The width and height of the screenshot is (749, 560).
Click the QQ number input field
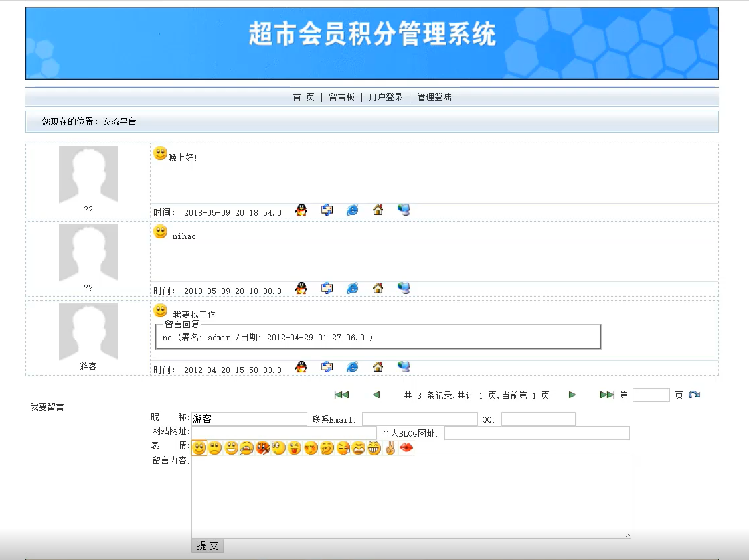click(539, 419)
